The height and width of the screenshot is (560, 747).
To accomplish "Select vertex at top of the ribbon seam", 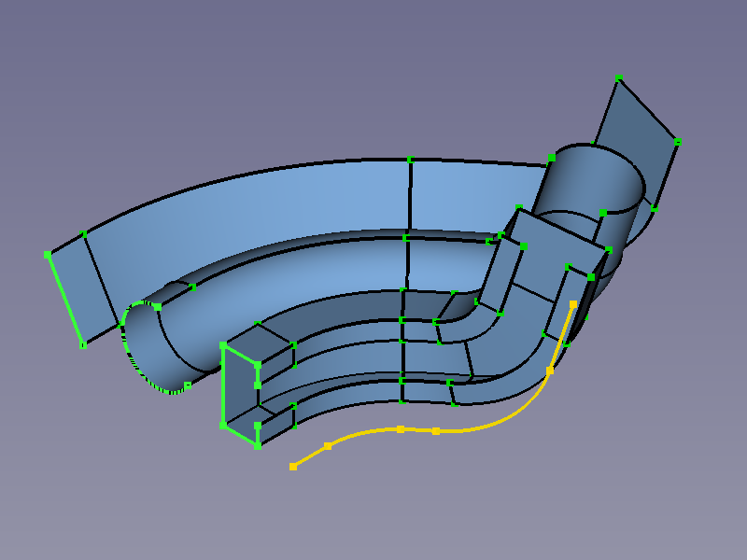I will tap(409, 160).
